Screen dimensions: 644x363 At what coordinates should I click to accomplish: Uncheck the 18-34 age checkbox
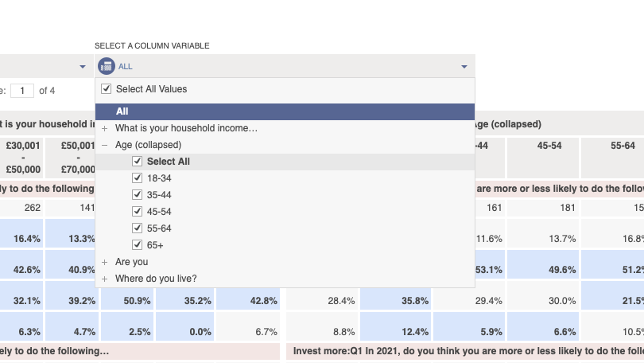tap(138, 178)
